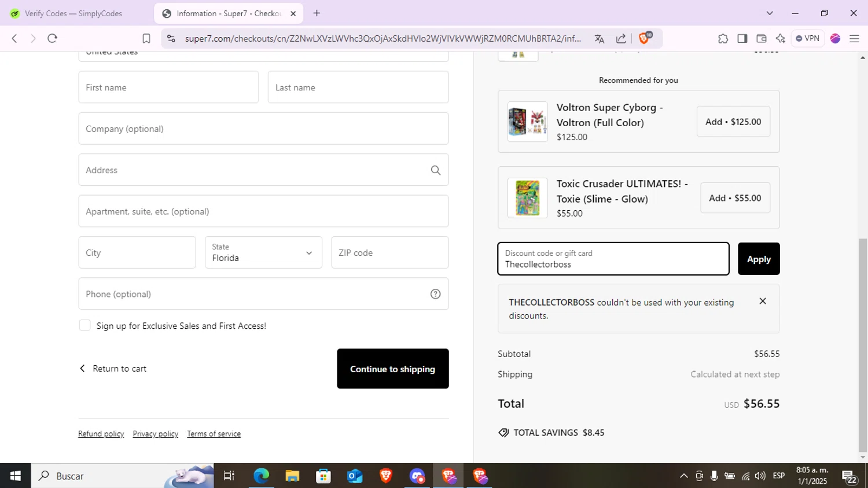
Task: Open Outlook from the taskbar
Action: point(355,476)
